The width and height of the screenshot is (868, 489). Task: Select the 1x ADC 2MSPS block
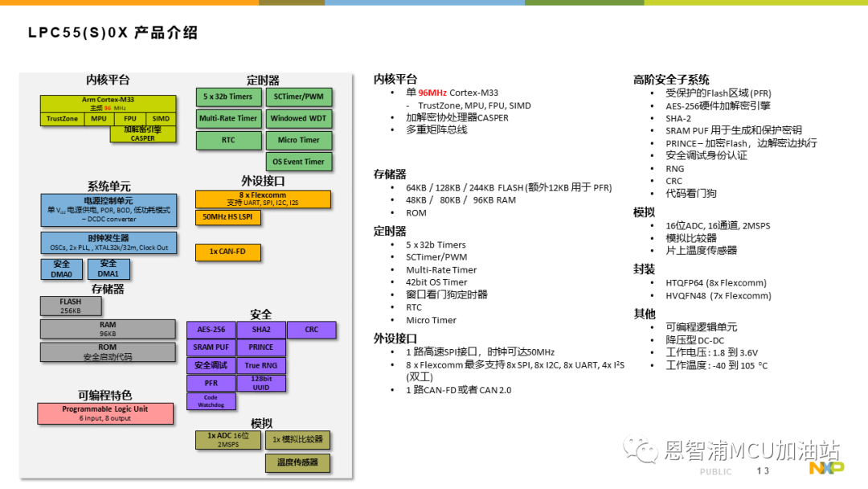(228, 440)
